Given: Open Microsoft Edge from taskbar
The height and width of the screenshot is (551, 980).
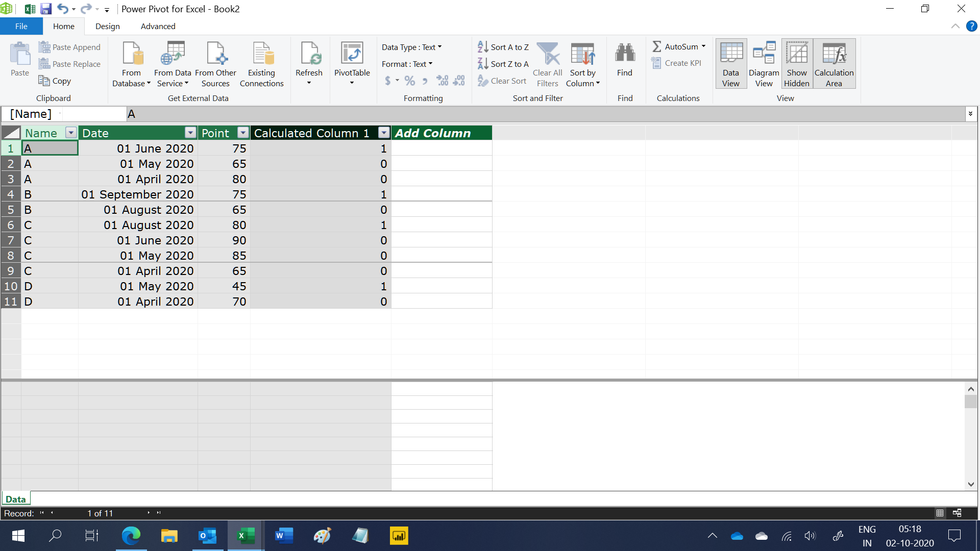Looking at the screenshot, I should (131, 536).
